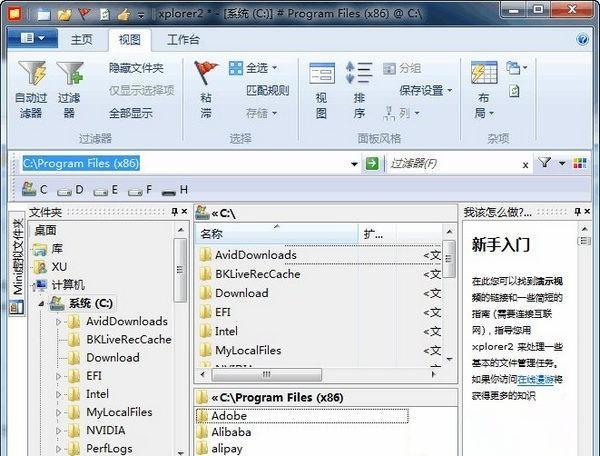Click the help question mark icon

[x=582, y=39]
